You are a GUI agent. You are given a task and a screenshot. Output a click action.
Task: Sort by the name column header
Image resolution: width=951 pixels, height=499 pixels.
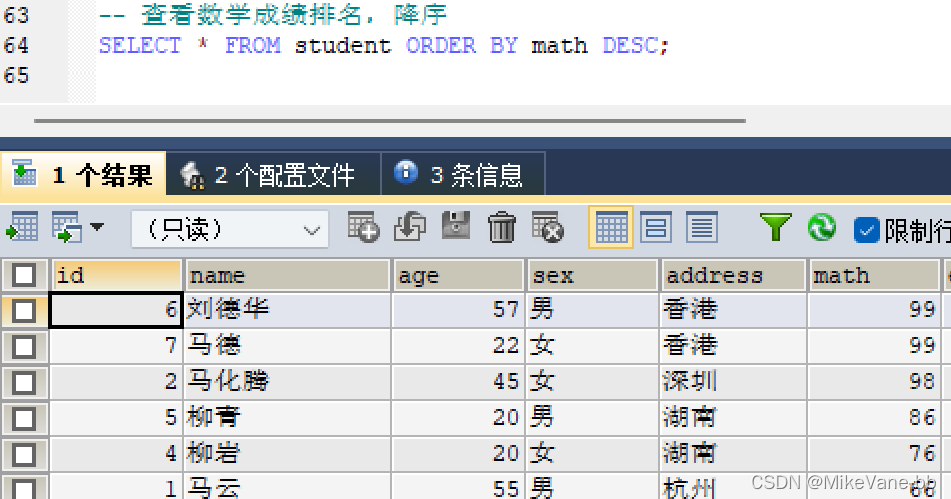tap(287, 275)
